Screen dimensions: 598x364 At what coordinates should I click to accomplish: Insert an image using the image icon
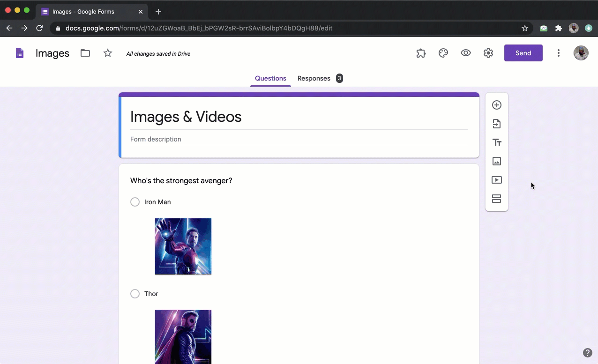coord(497,161)
